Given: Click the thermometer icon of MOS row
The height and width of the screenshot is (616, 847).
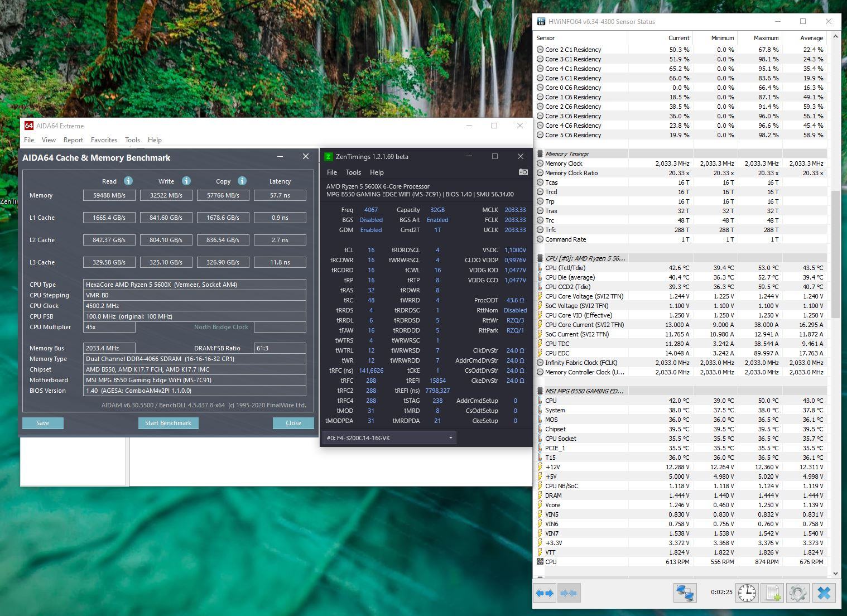Looking at the screenshot, I should pyautogui.click(x=540, y=420).
